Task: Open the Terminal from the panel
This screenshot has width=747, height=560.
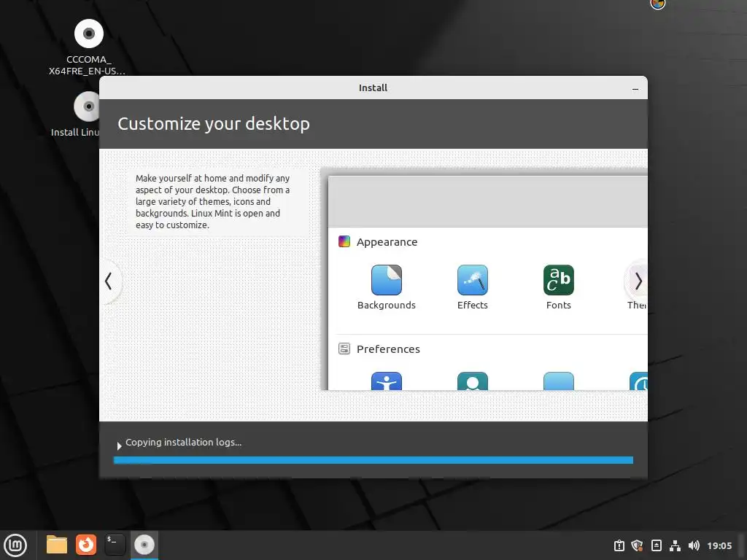Action: [x=115, y=545]
